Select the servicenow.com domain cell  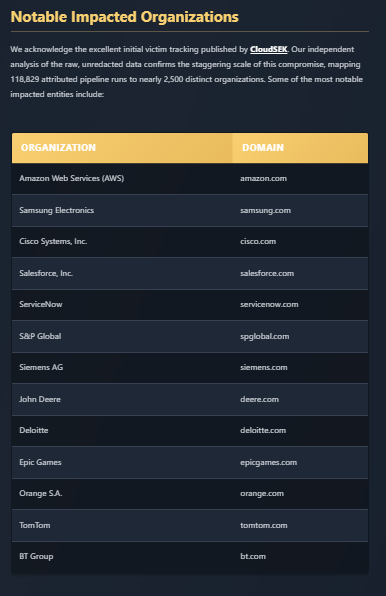300,304
